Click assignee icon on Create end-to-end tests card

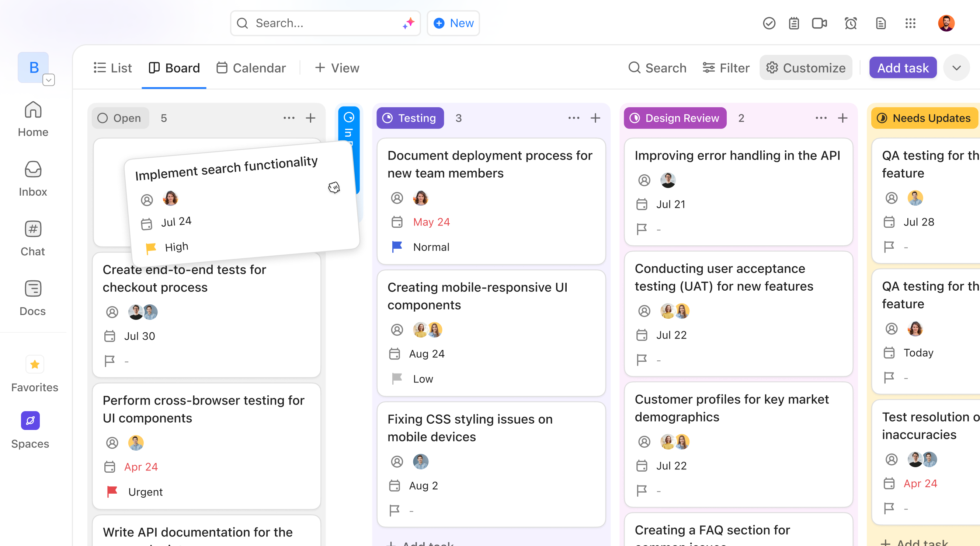[x=112, y=312]
